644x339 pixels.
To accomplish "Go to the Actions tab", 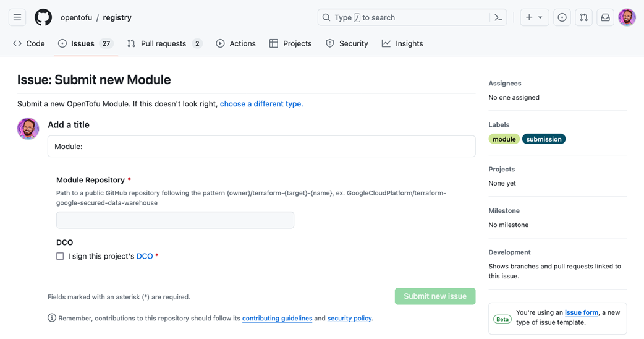I will tap(235, 43).
